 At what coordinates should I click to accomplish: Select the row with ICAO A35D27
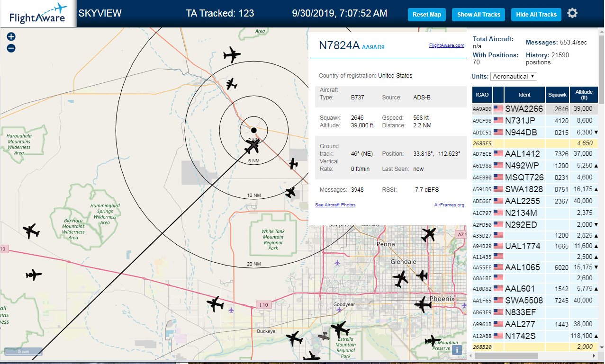pos(535,235)
